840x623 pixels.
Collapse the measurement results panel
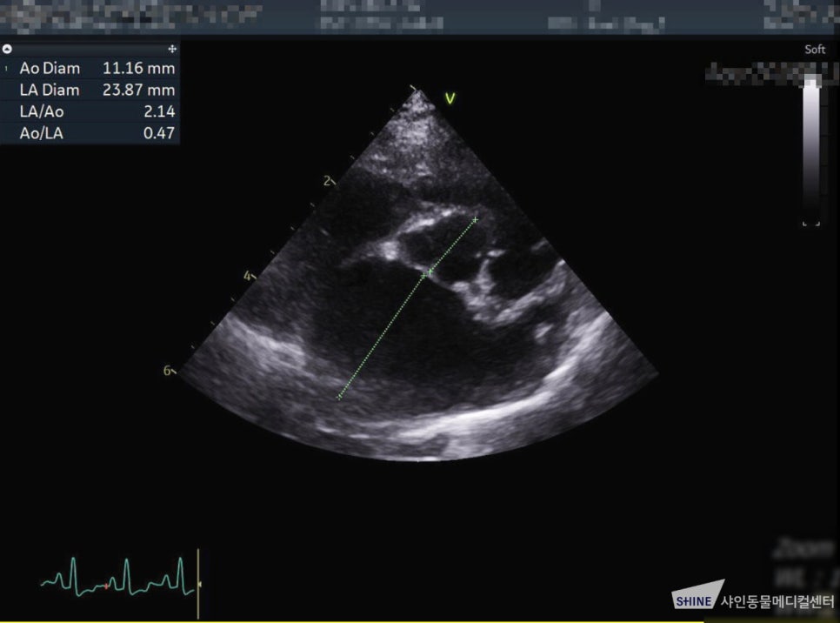pos(7,49)
